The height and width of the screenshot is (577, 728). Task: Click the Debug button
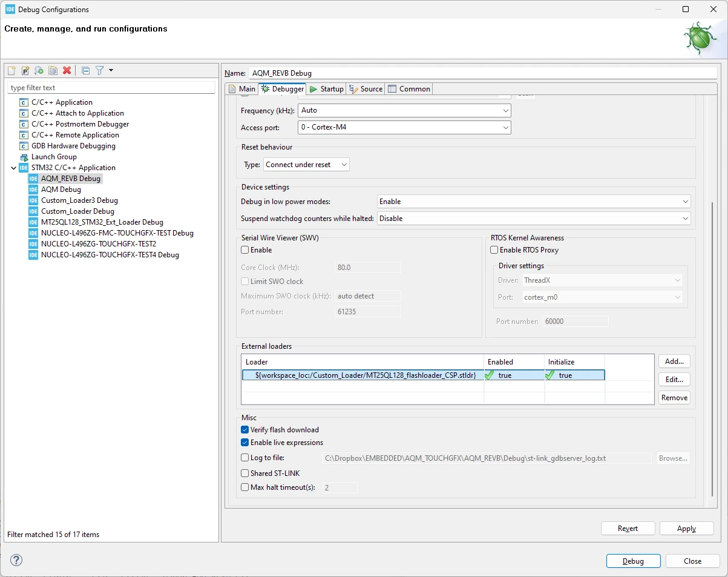pyautogui.click(x=634, y=561)
